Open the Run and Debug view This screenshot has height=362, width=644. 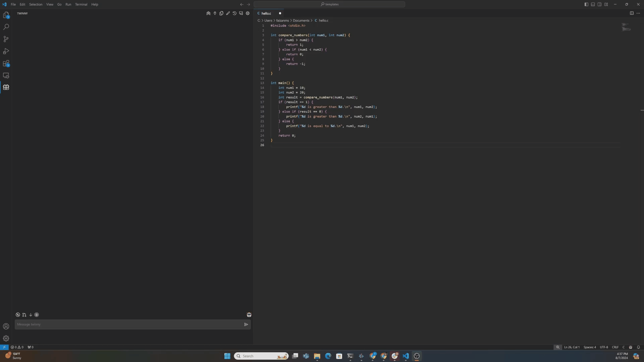[x=6, y=51]
